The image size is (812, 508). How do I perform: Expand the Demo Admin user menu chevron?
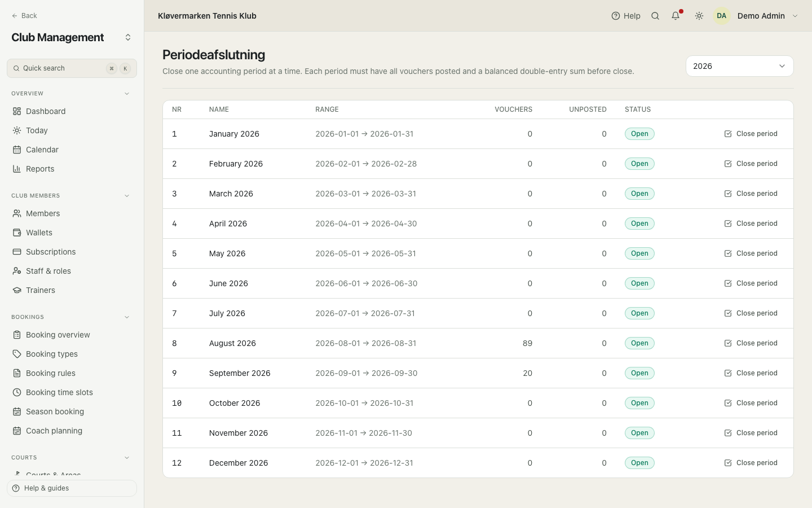point(795,16)
